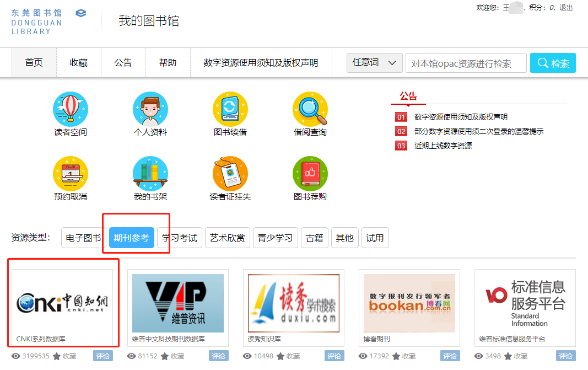Click the 评论 button under 博看期刊

[x=450, y=356]
